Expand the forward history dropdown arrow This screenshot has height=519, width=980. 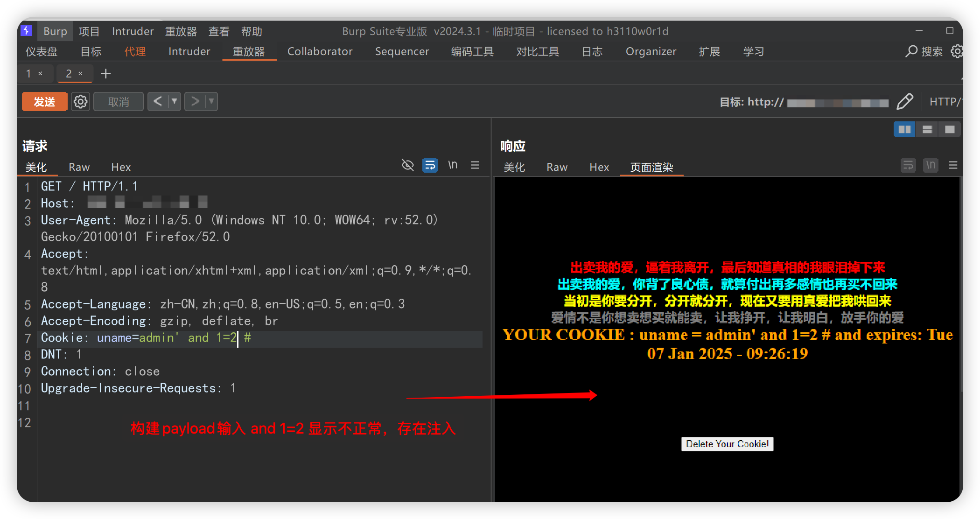(x=211, y=101)
